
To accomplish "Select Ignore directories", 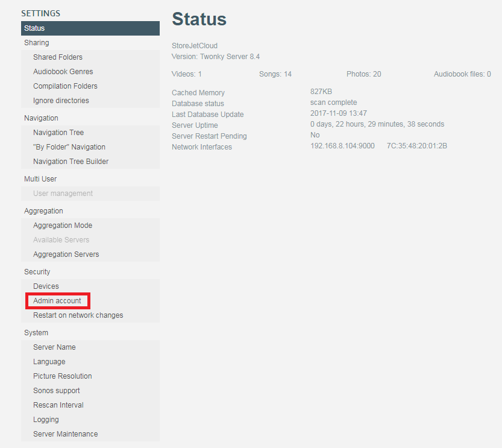I will point(60,100).
